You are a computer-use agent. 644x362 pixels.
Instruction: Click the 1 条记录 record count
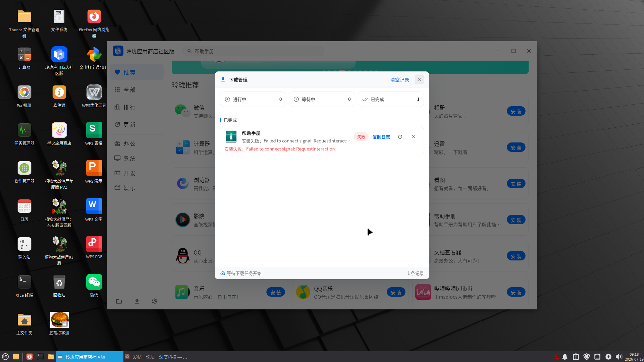pos(416,273)
